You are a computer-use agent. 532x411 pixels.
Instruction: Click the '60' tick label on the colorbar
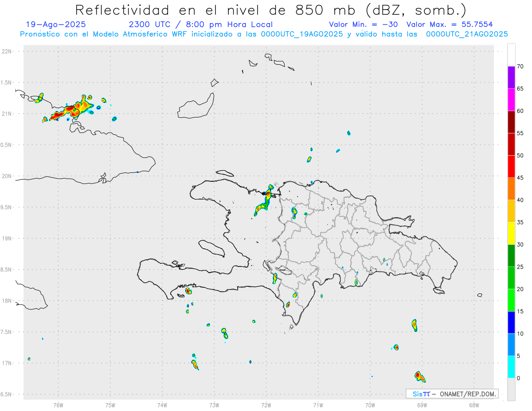[520, 111]
